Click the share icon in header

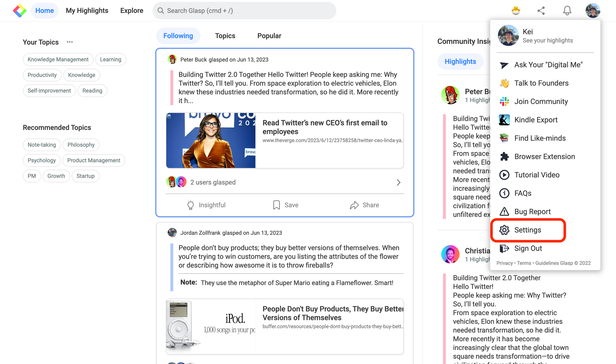[x=541, y=11]
